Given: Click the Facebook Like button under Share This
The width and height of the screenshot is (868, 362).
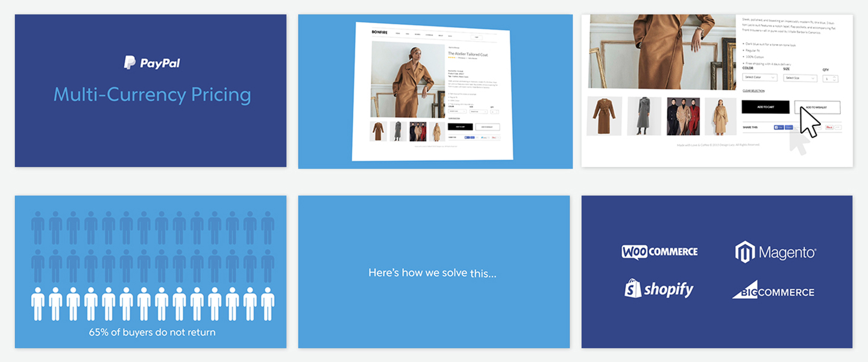Looking at the screenshot, I should click(778, 128).
